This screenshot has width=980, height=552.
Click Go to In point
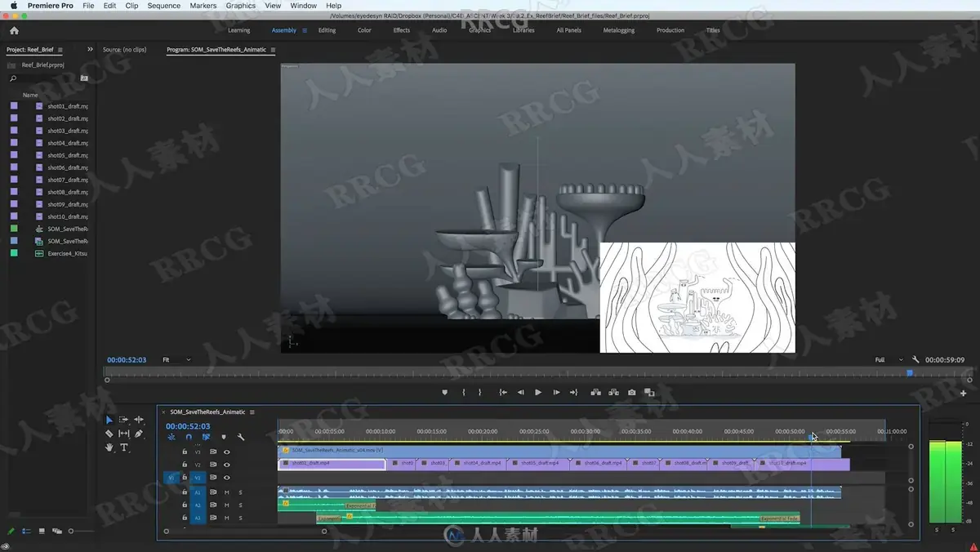coord(503,392)
